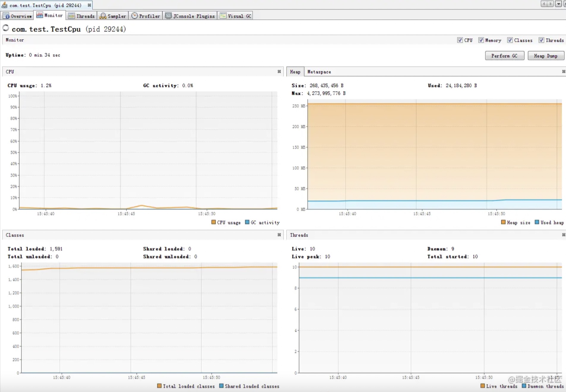
Task: Click 'Live peak: 10' text
Action: tap(311, 257)
